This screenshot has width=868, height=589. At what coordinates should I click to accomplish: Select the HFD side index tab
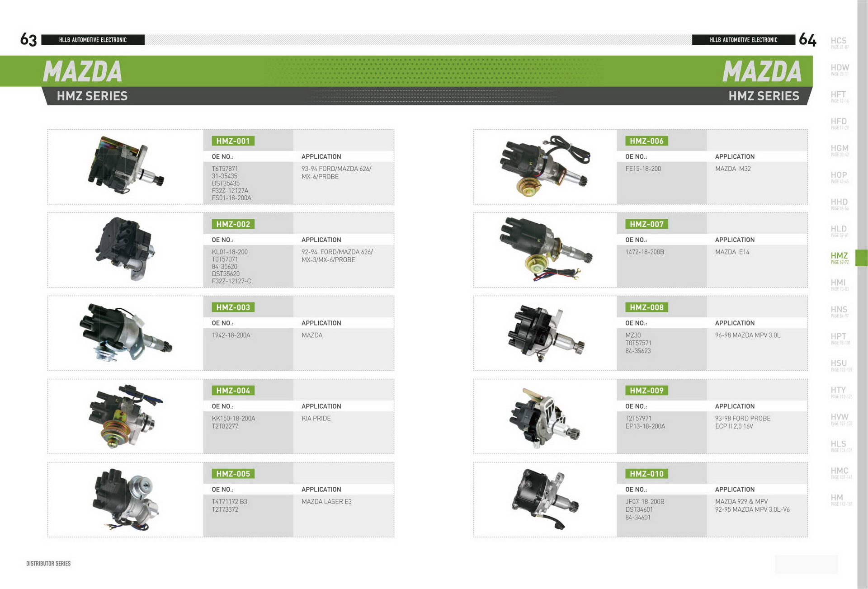pyautogui.click(x=839, y=123)
